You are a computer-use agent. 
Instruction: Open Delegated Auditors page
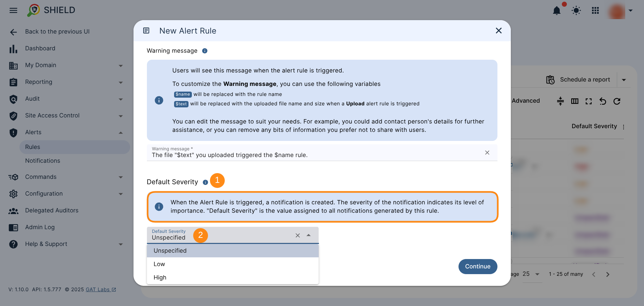click(52, 210)
